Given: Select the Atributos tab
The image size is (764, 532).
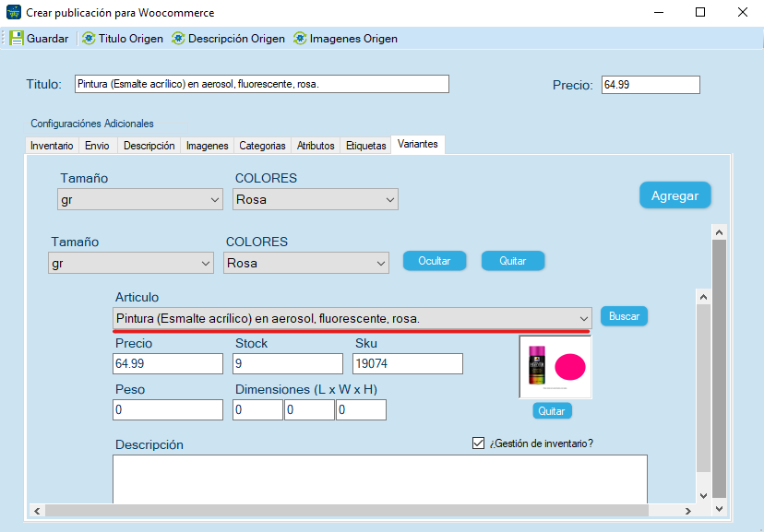Looking at the screenshot, I should point(316,146).
